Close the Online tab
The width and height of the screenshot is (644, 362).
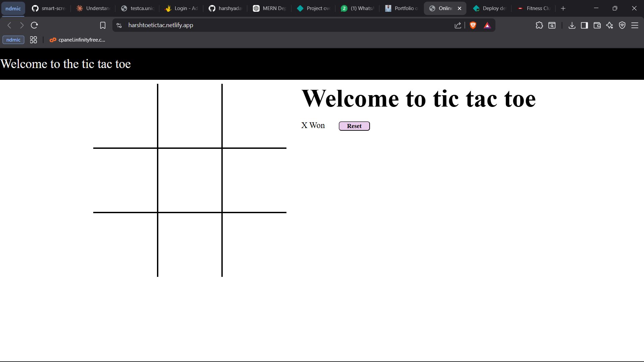click(x=460, y=8)
